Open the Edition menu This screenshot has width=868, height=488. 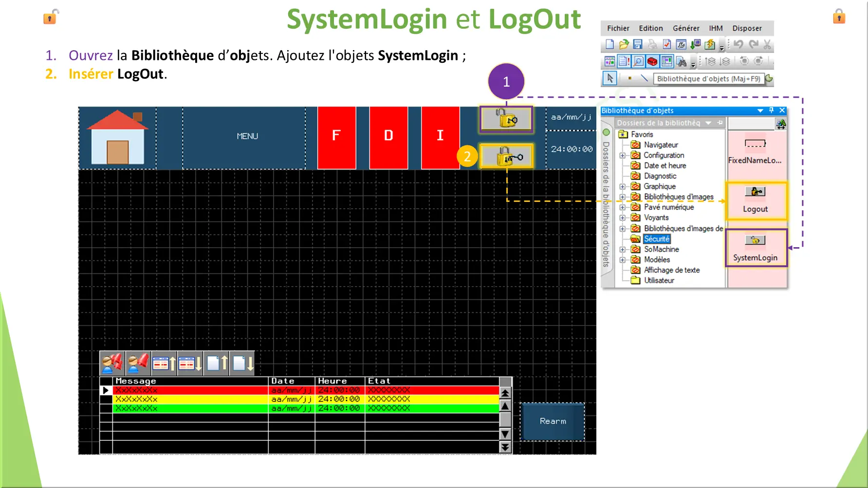click(650, 28)
